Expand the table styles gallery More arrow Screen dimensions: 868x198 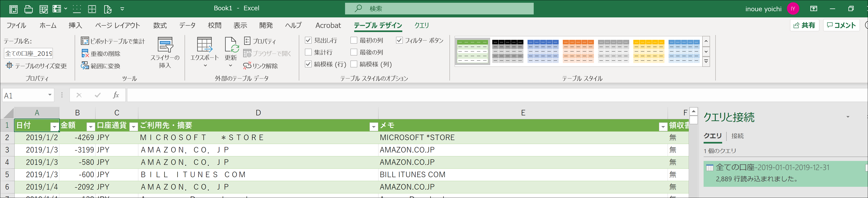coord(706,62)
